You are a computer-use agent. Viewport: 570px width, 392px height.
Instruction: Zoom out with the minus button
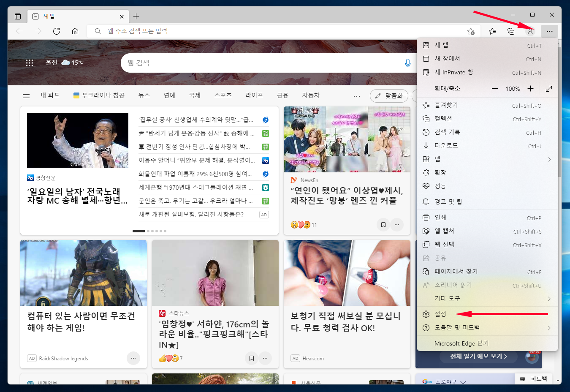pos(494,89)
